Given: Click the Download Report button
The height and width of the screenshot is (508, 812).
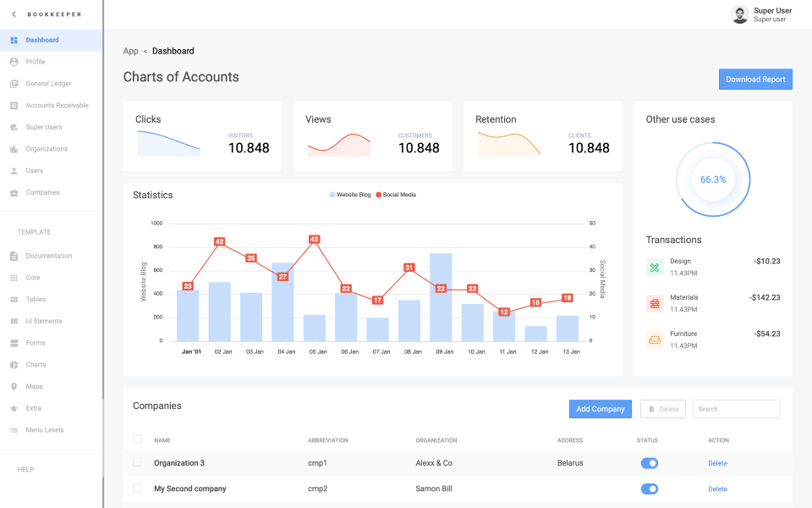Looking at the screenshot, I should (755, 79).
